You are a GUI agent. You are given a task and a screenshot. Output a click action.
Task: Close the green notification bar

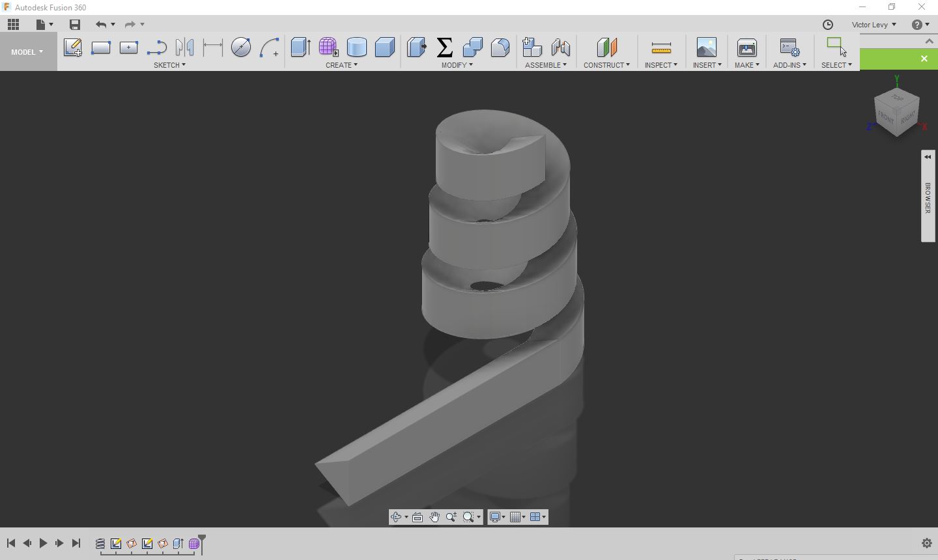click(x=924, y=59)
